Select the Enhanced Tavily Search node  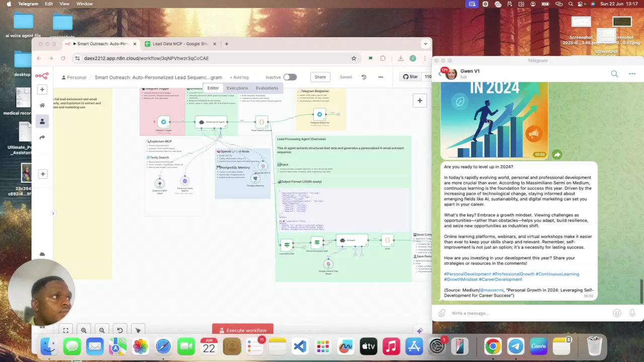(185, 181)
